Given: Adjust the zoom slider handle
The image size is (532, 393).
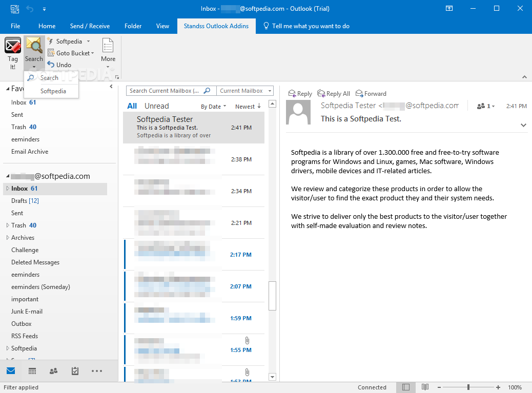Looking at the screenshot, I should [468, 387].
